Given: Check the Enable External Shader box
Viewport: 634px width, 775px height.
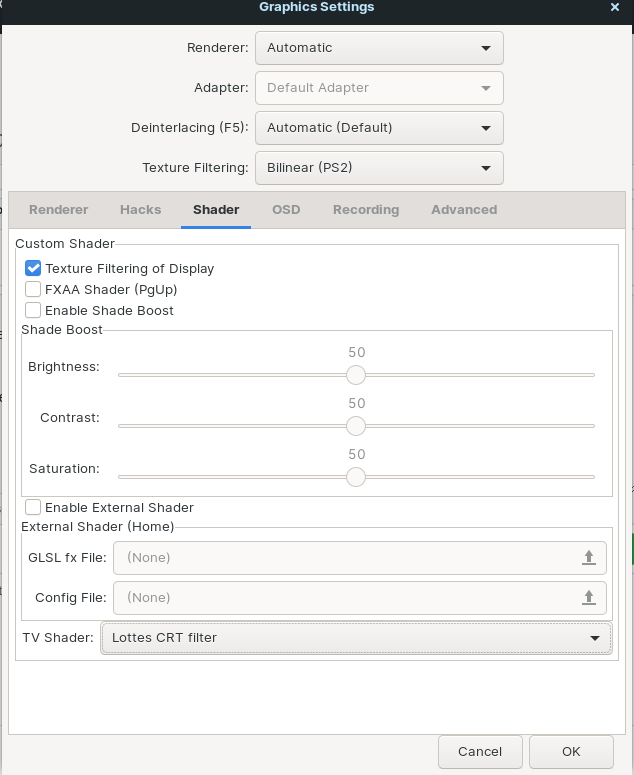Looking at the screenshot, I should point(33,507).
